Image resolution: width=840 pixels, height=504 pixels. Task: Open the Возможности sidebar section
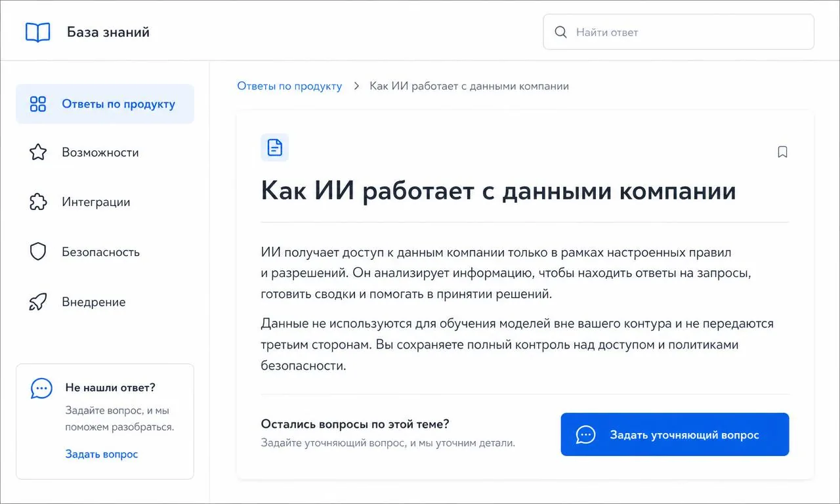(105, 152)
